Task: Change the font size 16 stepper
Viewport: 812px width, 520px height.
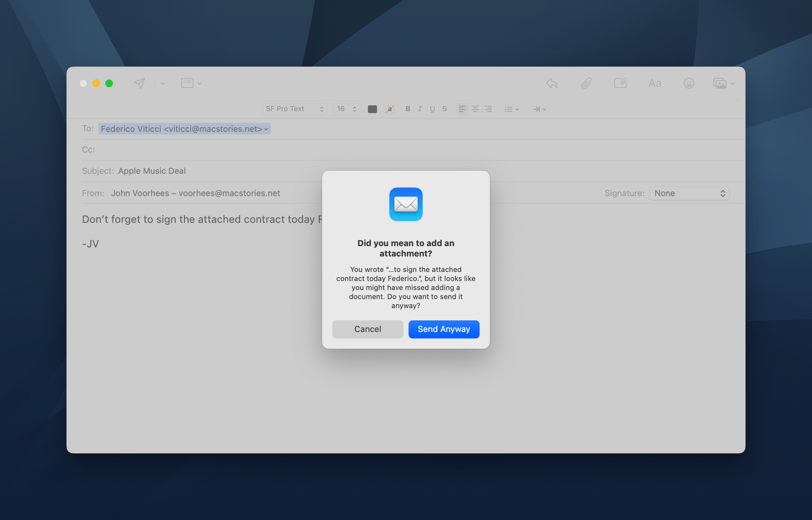Action: [346, 109]
